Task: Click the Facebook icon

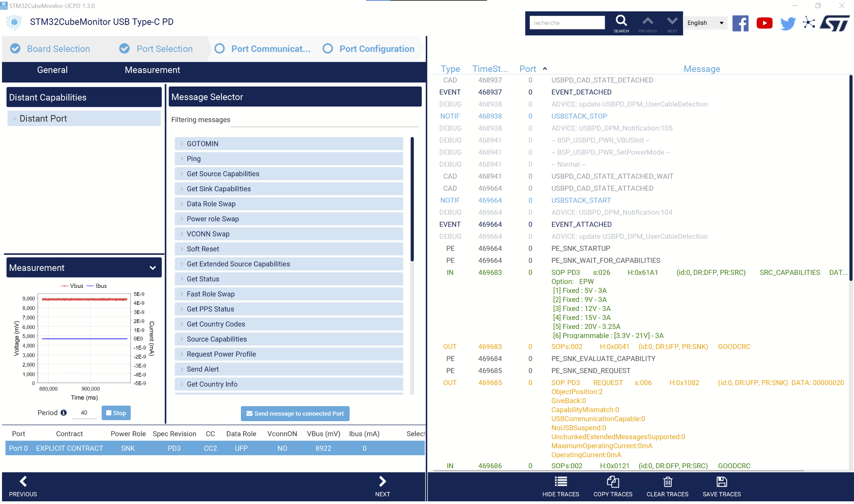Action: pos(740,23)
